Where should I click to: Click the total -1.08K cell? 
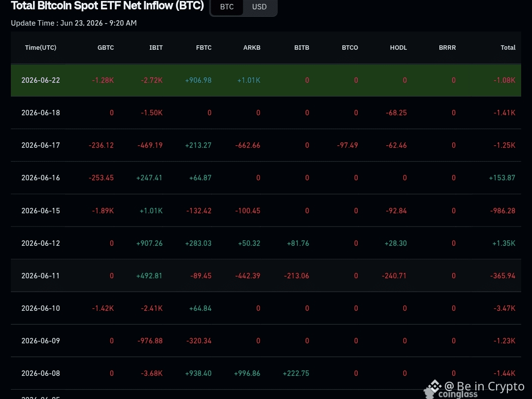tap(504, 80)
